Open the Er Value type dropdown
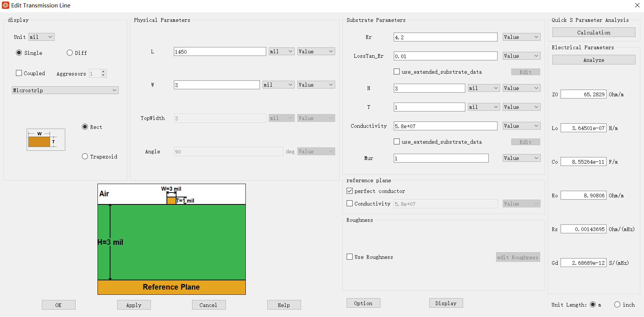Image resolution: width=644 pixels, height=317 pixels. [522, 37]
